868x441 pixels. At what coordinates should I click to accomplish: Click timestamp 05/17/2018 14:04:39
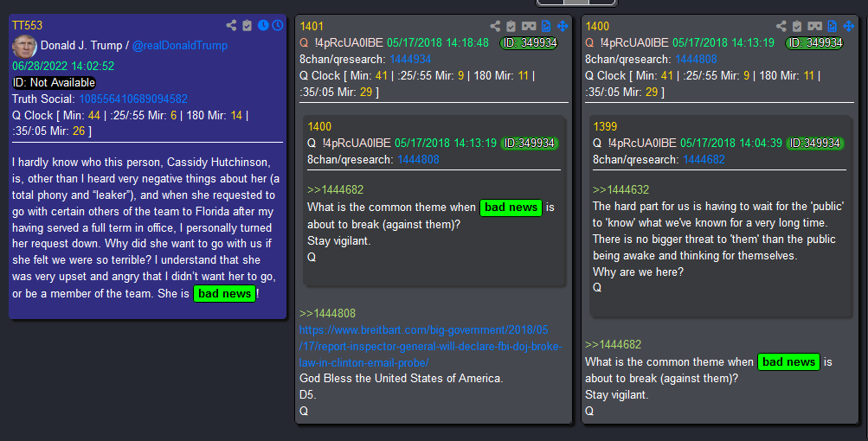[731, 143]
